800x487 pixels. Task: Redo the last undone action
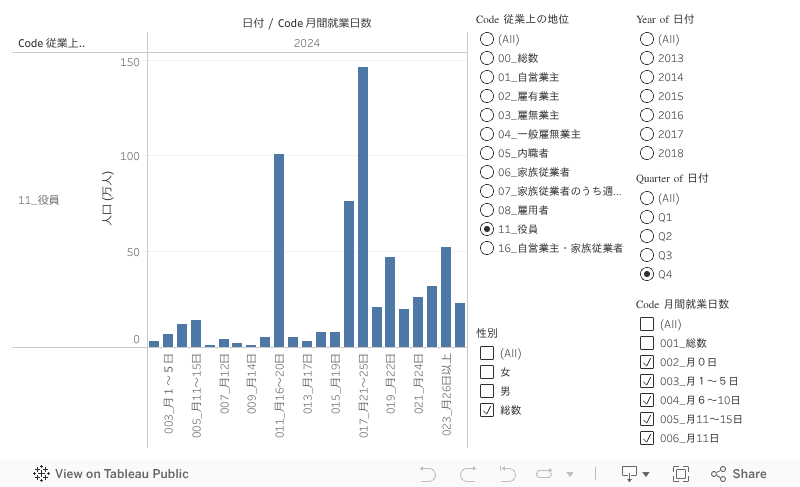click(x=468, y=474)
